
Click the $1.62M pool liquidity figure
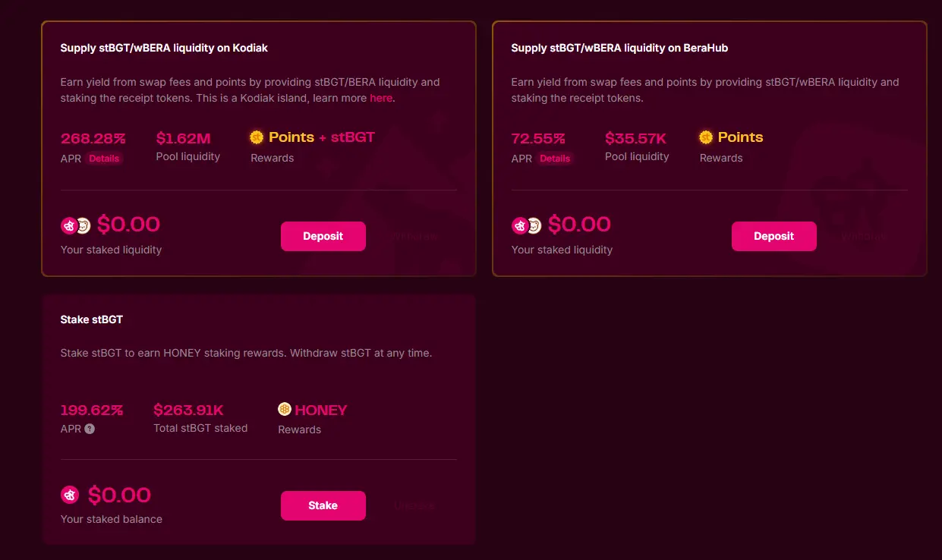click(183, 138)
